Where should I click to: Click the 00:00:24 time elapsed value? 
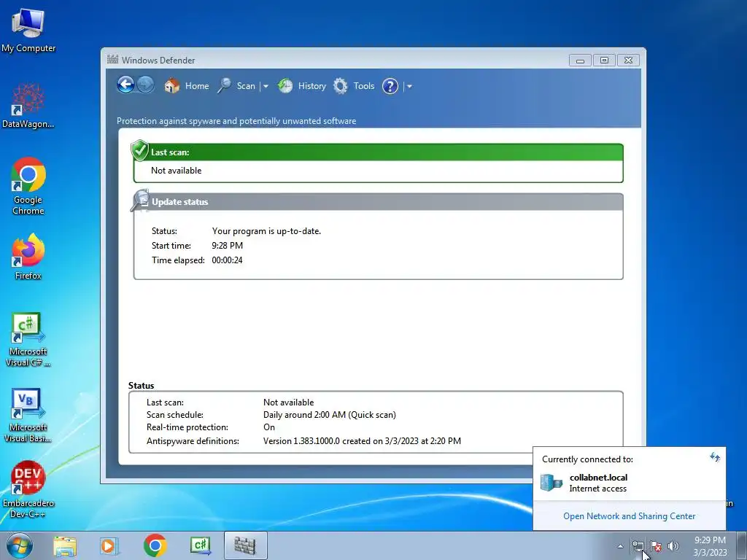(228, 260)
